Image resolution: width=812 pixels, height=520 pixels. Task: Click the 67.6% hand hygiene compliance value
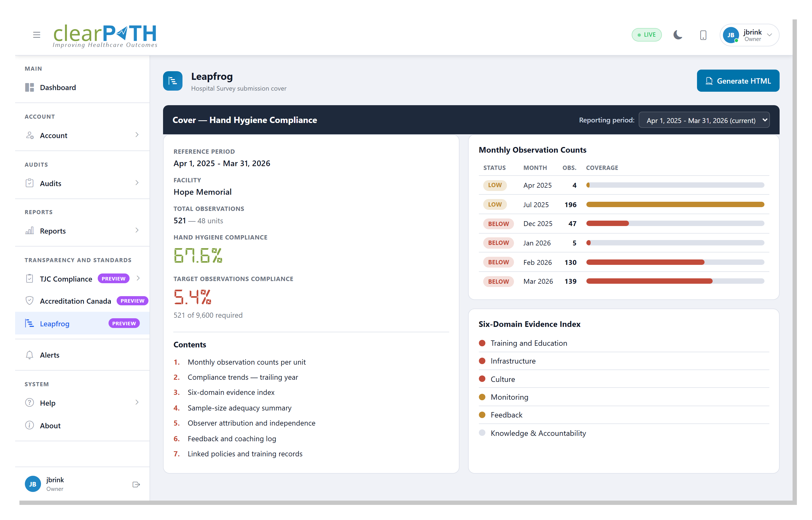(x=198, y=255)
